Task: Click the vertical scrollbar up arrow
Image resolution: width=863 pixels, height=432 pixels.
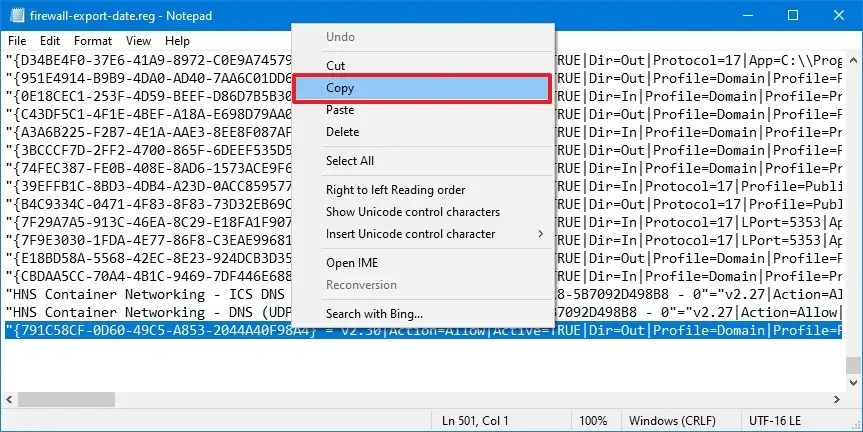Action: (x=854, y=59)
